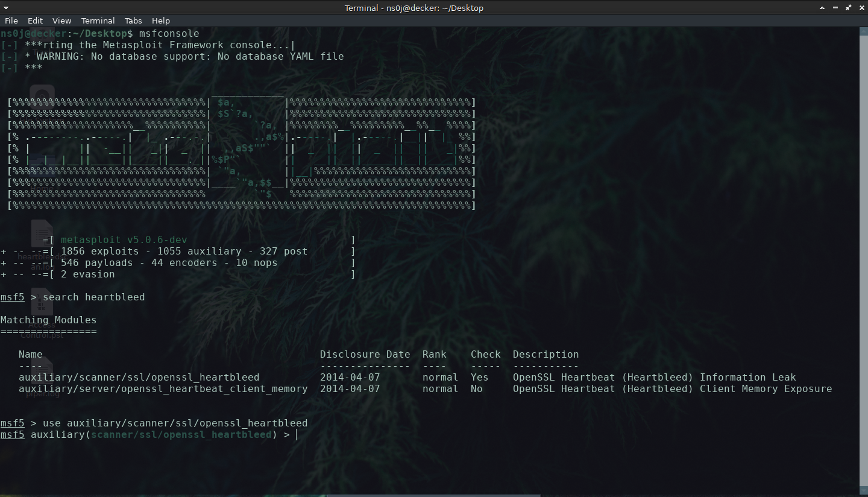
Task: Click the '1856 exploits' count text
Action: [99, 251]
